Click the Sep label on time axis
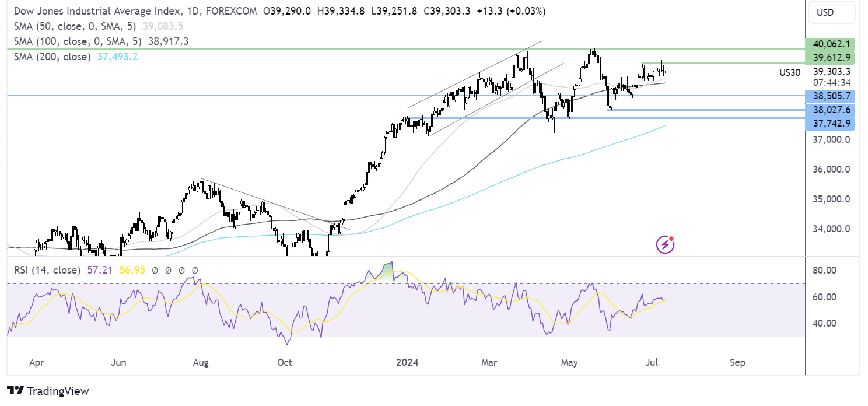Viewport: 868px width, 406px height. [737, 362]
